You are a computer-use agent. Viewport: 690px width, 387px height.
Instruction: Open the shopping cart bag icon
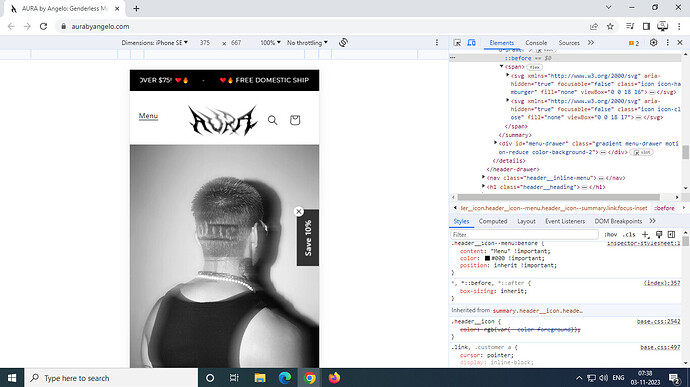tap(295, 120)
